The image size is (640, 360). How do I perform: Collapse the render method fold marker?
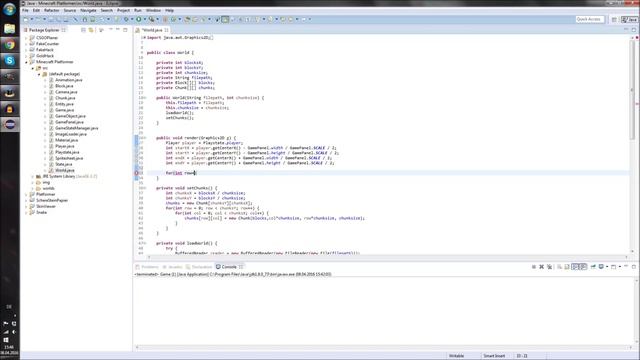(x=144, y=138)
